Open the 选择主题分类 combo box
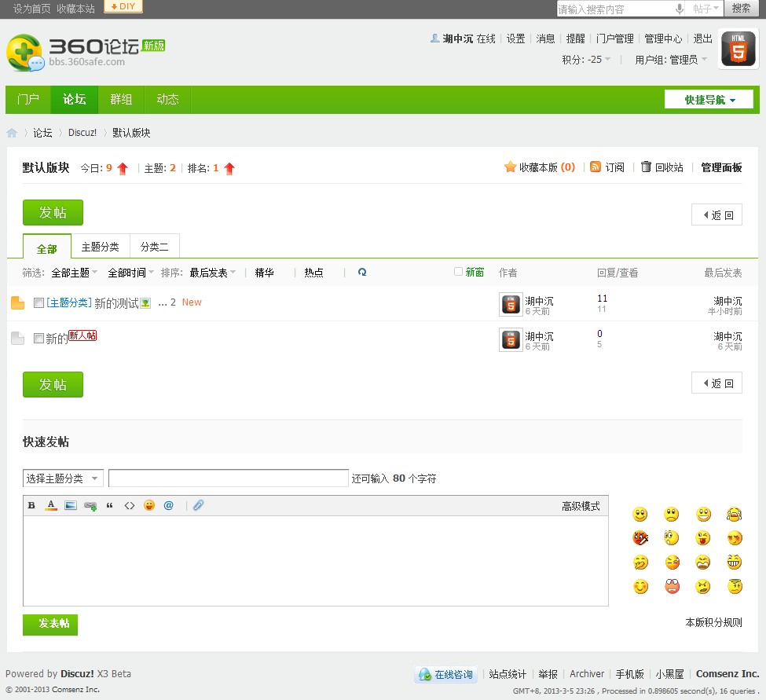Image resolution: width=766 pixels, height=700 pixels. [x=63, y=478]
